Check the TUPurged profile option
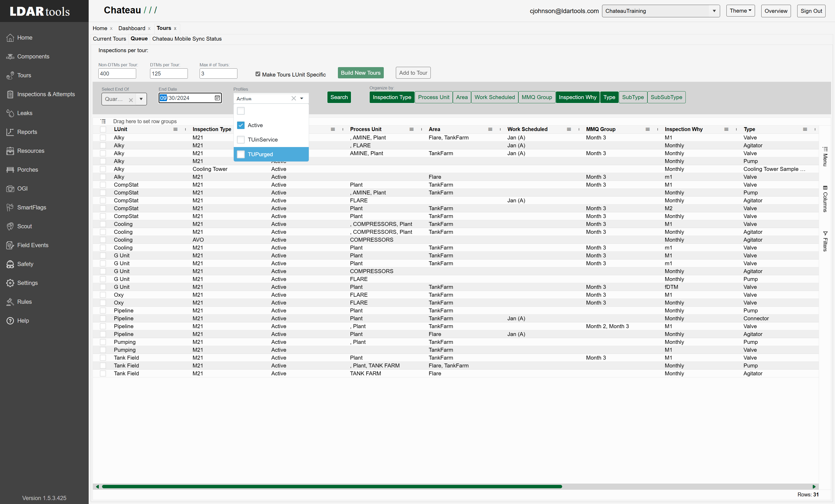 241,154
